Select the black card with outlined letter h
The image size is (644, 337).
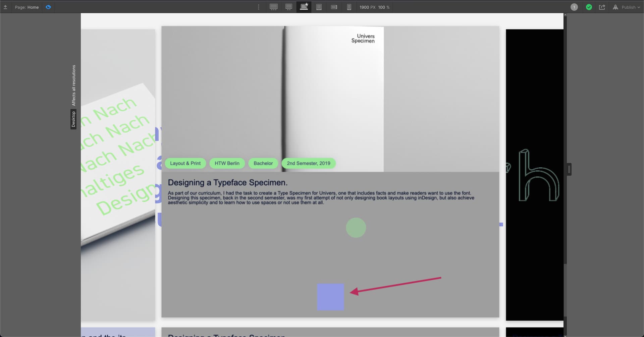point(535,175)
